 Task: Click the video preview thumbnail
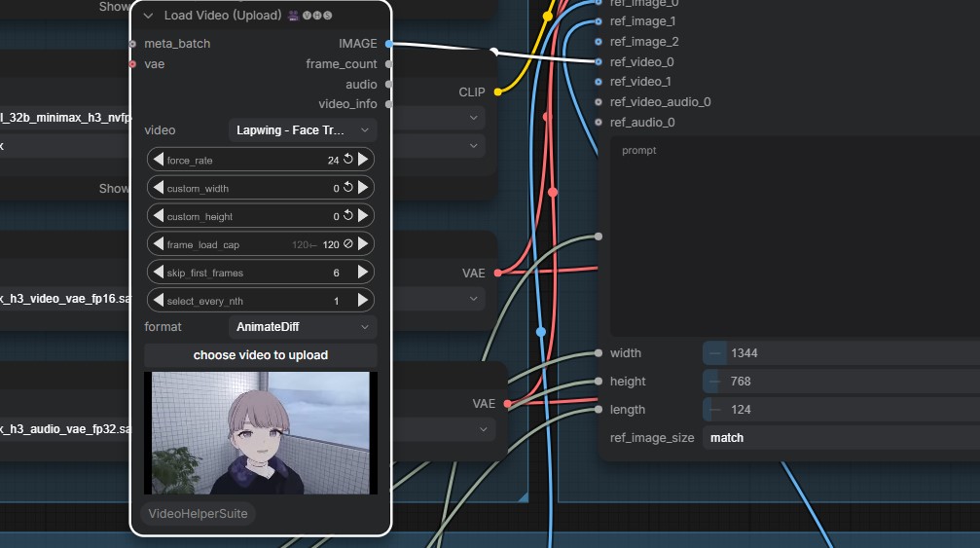coord(261,433)
